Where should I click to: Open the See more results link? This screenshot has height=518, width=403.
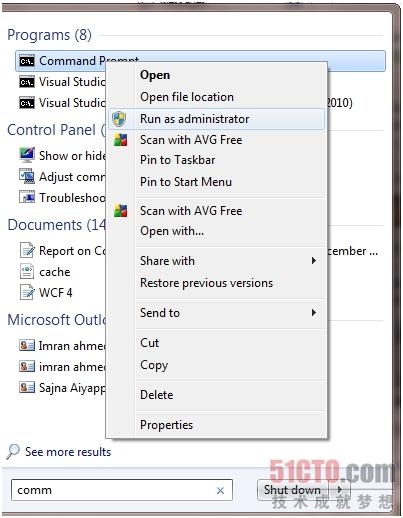68,452
